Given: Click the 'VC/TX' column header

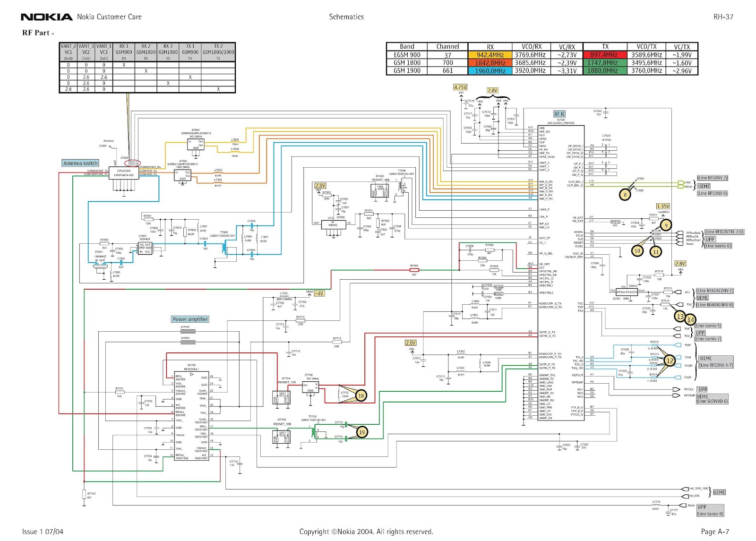Looking at the screenshot, I should point(682,47).
